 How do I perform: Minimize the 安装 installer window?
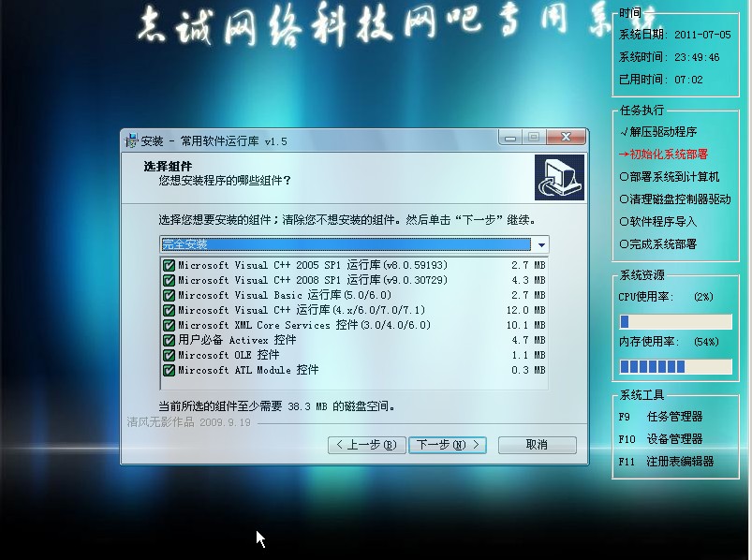point(510,138)
